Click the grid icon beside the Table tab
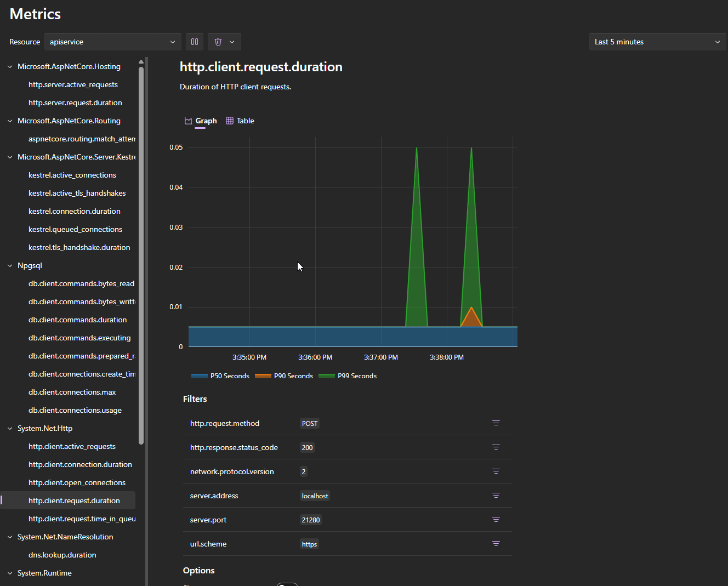 (229, 120)
